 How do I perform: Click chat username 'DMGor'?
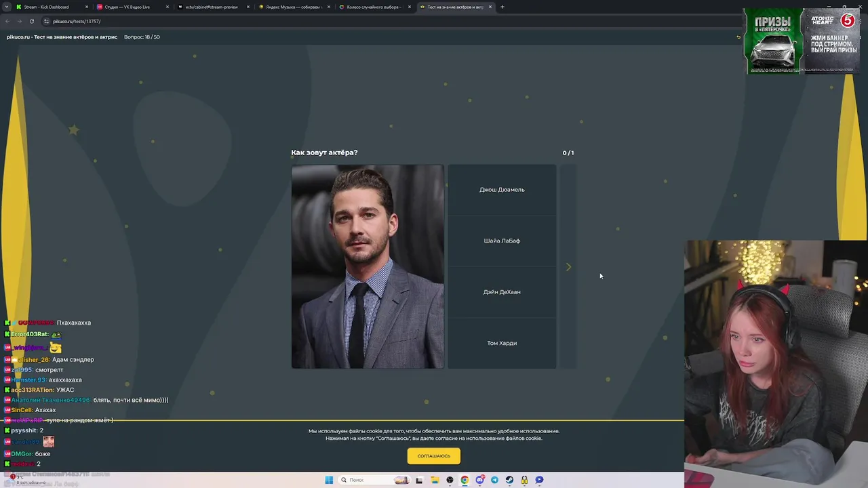click(21, 454)
